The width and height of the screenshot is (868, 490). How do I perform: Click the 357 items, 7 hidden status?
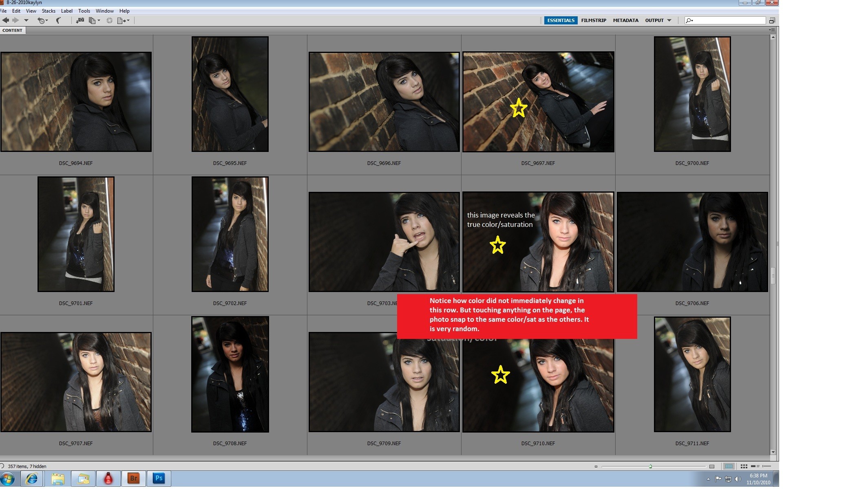tap(27, 466)
